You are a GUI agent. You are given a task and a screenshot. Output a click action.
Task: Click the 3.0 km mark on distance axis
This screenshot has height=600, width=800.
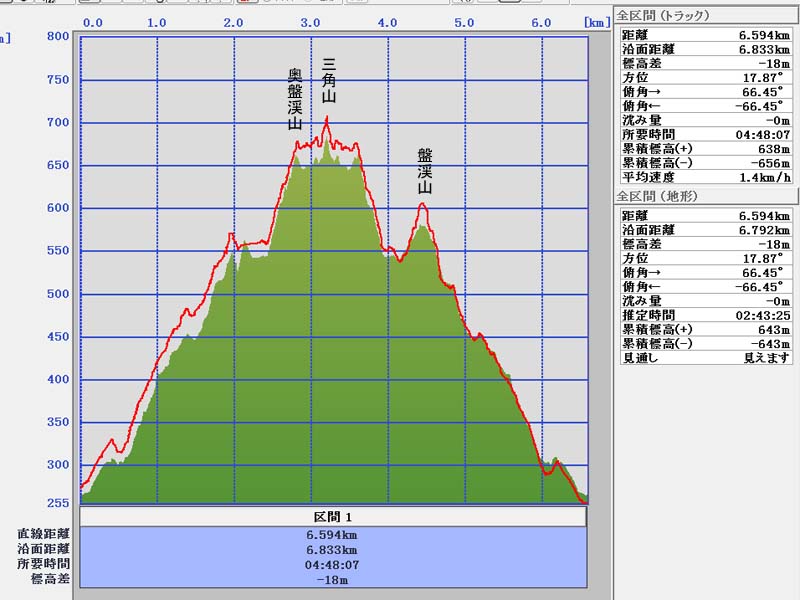click(311, 22)
